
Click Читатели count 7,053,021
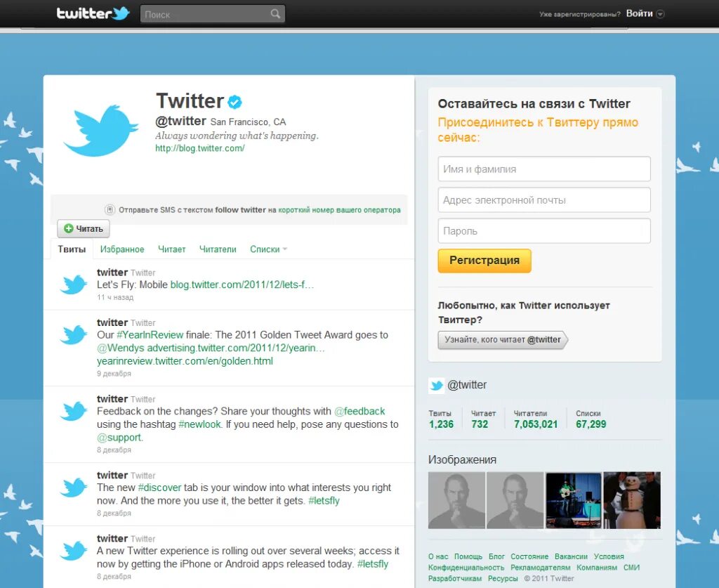pos(536,424)
